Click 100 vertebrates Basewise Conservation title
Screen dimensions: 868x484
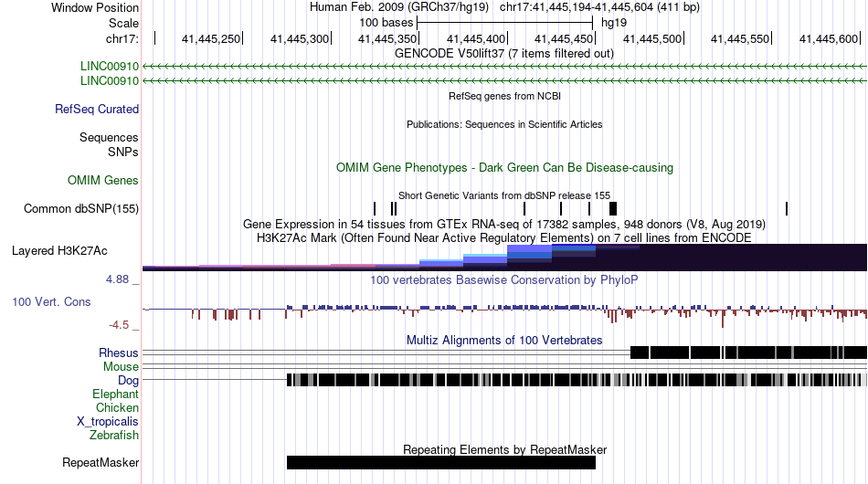[504, 279]
